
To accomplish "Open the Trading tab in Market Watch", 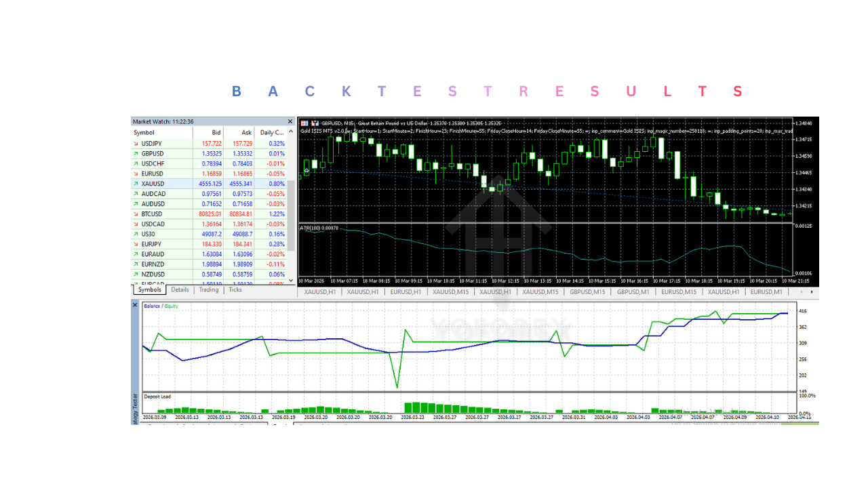I will (209, 289).
